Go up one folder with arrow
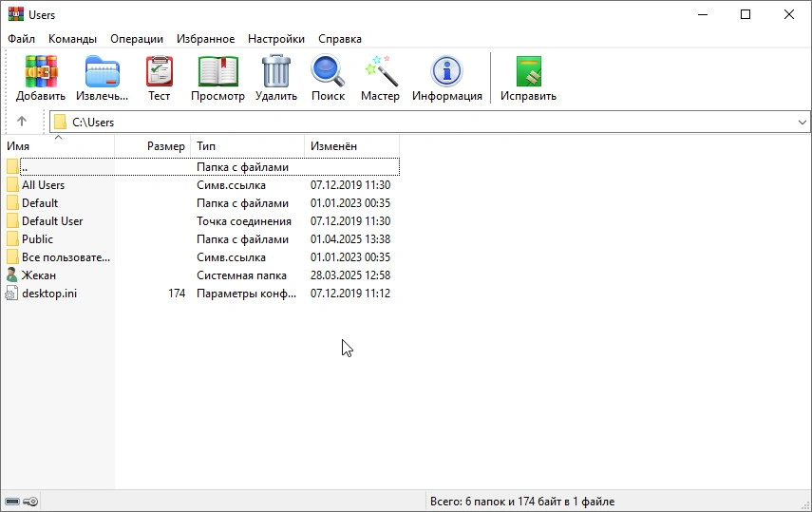Image resolution: width=812 pixels, height=512 pixels. 22,122
